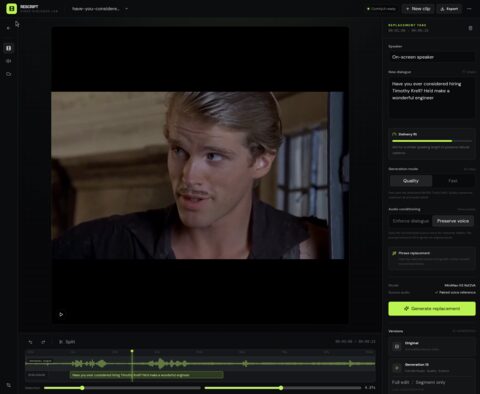The image size is (480, 394).
Task: Click the On-screen speaker field
Action: click(x=432, y=57)
